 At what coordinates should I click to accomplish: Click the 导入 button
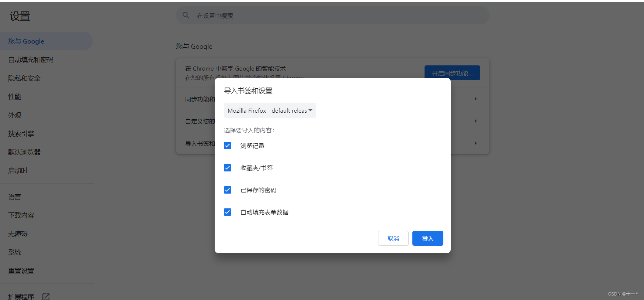(x=428, y=238)
